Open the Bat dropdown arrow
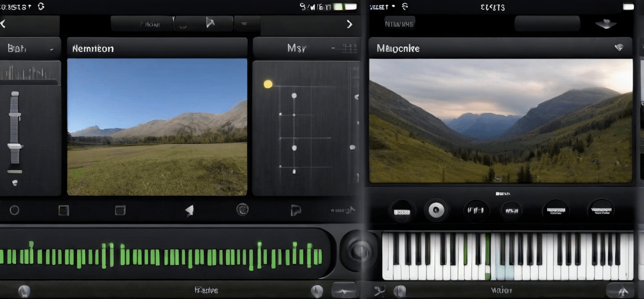Screen dimensions: 644x299 click(52, 50)
